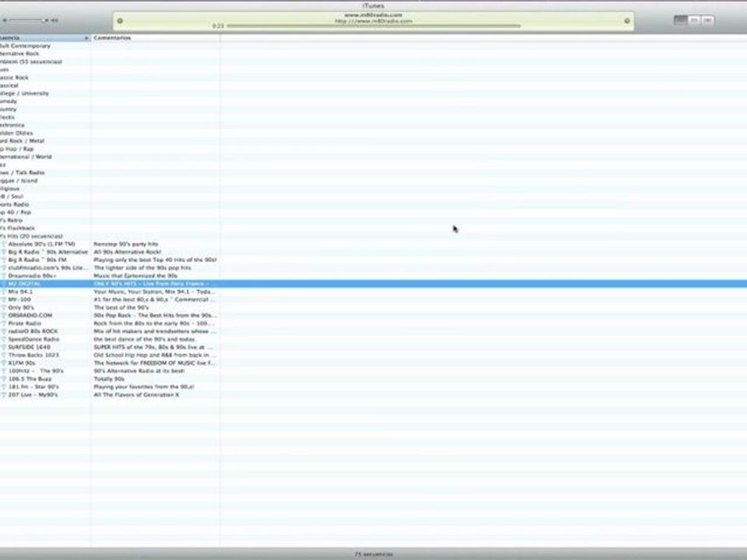The image size is (747, 560).
Task: Click the 'All 90s Alternative Rock!' comment
Action: [x=128, y=252]
